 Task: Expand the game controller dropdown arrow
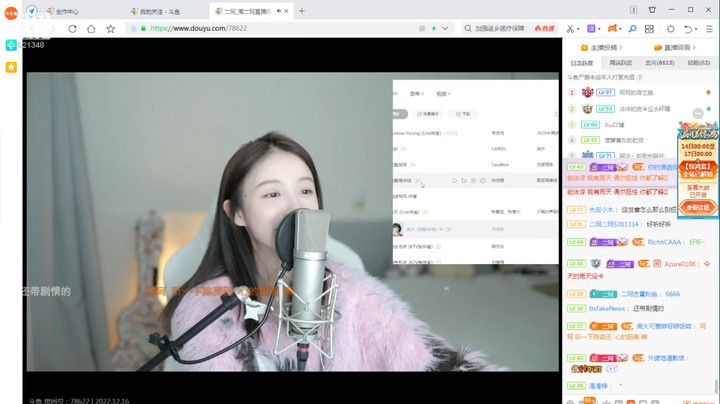620,29
